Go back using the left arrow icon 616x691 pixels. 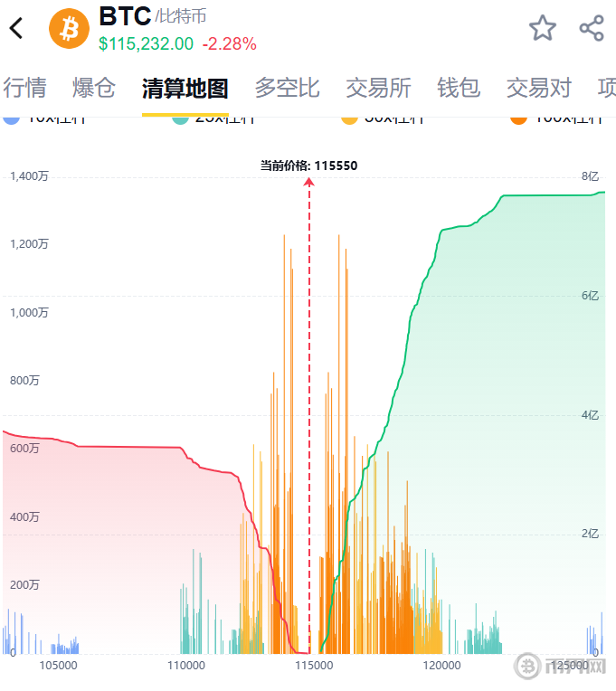pyautogui.click(x=16, y=28)
